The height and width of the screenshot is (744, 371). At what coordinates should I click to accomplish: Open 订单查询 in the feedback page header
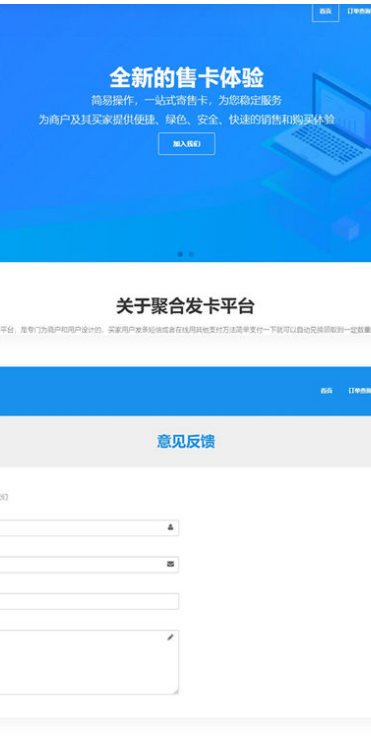tap(359, 391)
